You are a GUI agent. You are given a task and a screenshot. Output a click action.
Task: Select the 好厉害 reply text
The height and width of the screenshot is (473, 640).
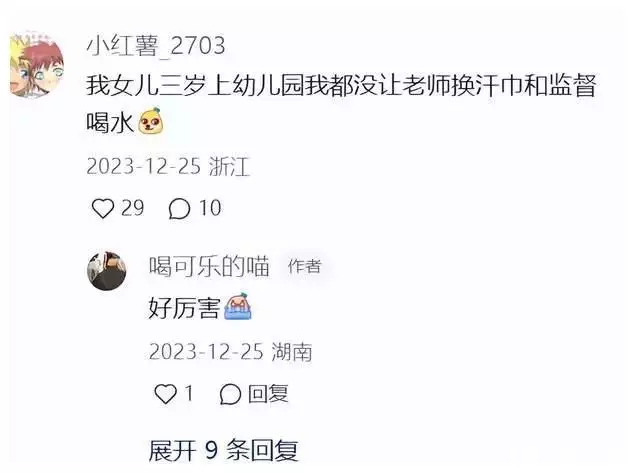click(x=184, y=308)
